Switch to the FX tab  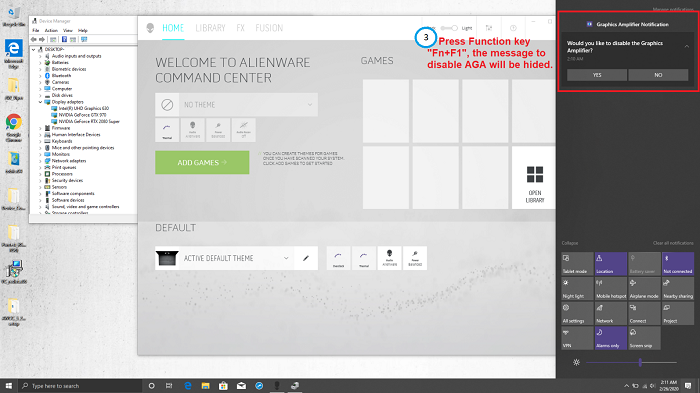(240, 28)
